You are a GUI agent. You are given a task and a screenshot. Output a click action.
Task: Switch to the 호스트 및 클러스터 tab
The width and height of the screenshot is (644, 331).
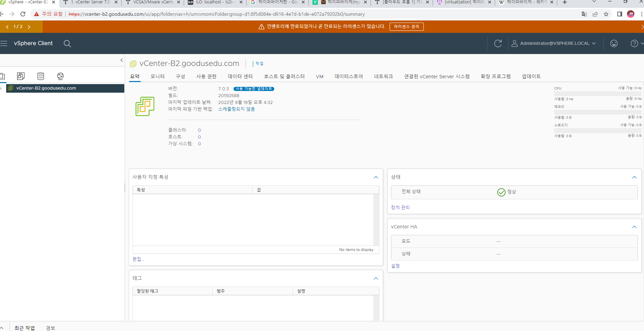coord(284,76)
